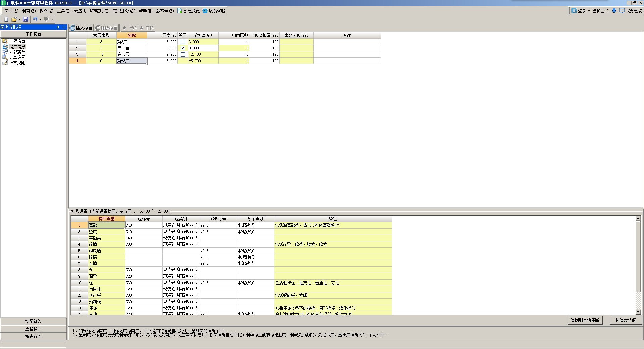Click 插入楼层 insert floor button

pos(81,28)
